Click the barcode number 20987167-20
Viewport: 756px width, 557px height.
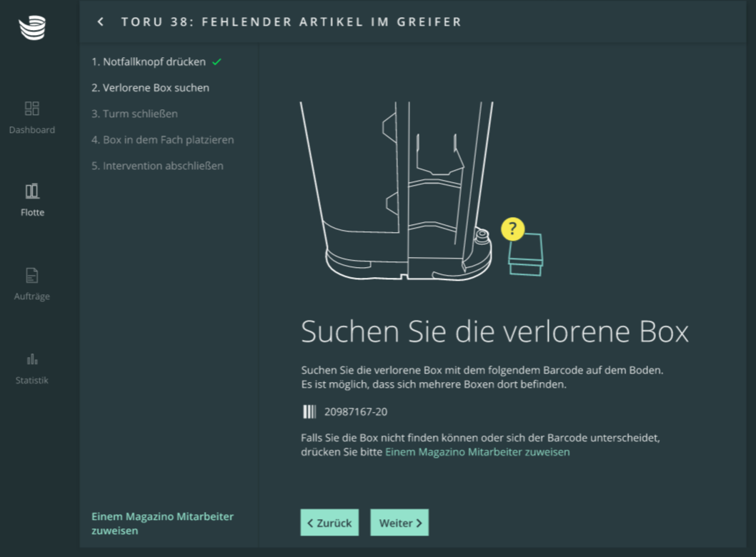(356, 411)
